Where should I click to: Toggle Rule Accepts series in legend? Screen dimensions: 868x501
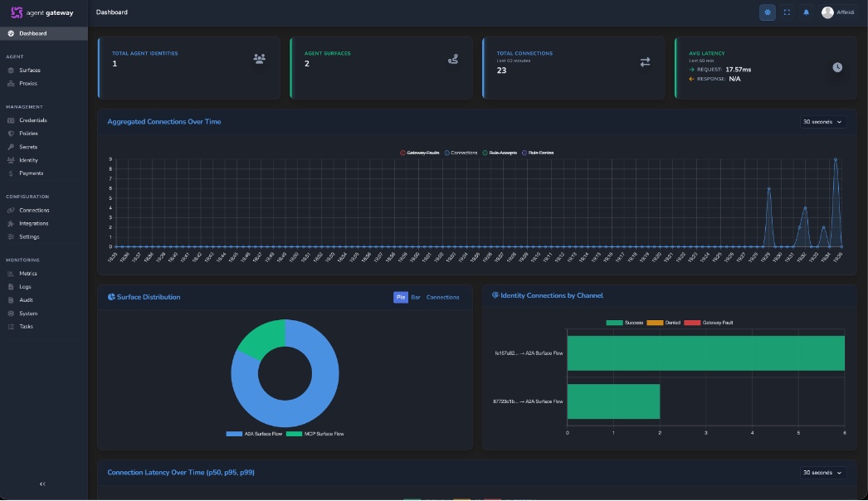[x=500, y=153]
